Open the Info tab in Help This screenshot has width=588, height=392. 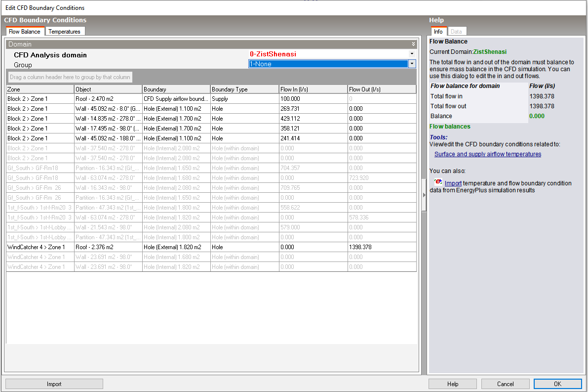pos(438,32)
